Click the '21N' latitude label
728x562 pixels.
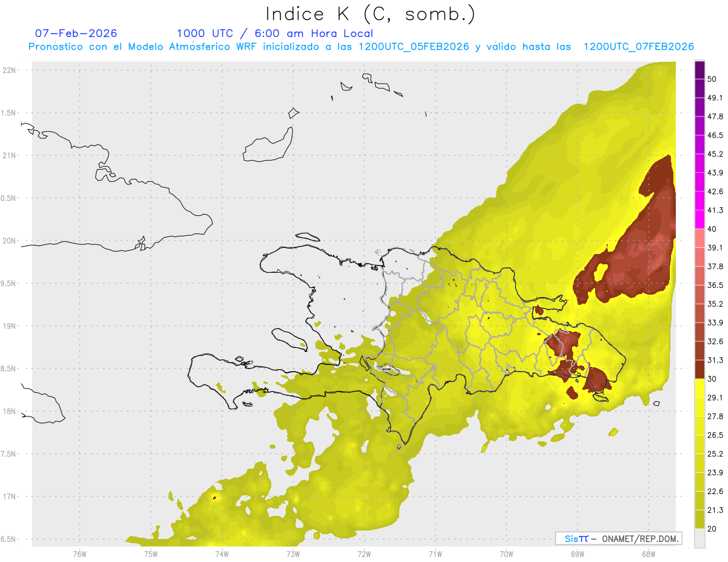coord(9,155)
